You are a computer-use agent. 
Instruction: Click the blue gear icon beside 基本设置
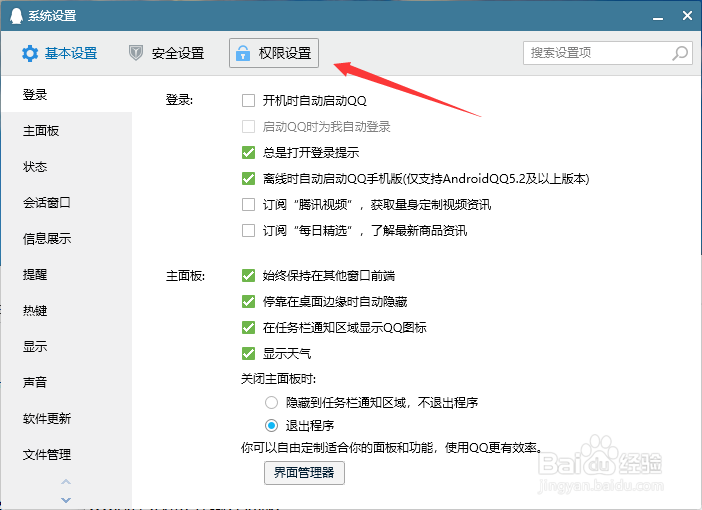pos(30,53)
